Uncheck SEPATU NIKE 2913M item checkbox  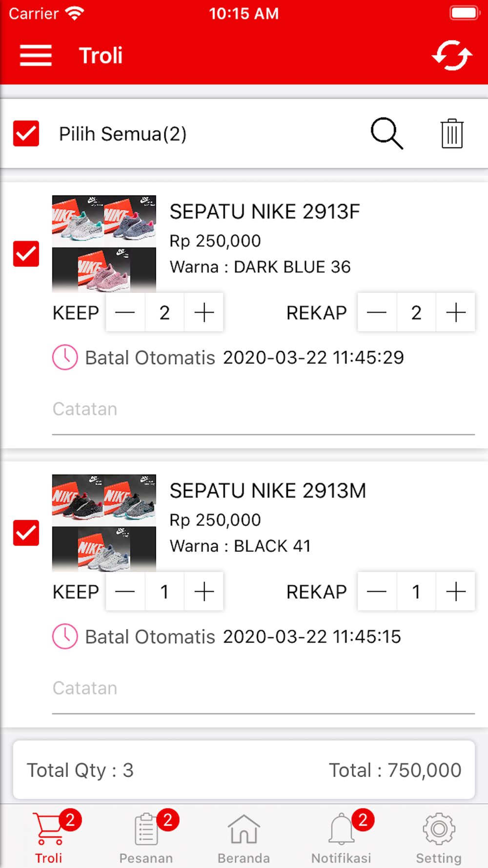pos(26,533)
